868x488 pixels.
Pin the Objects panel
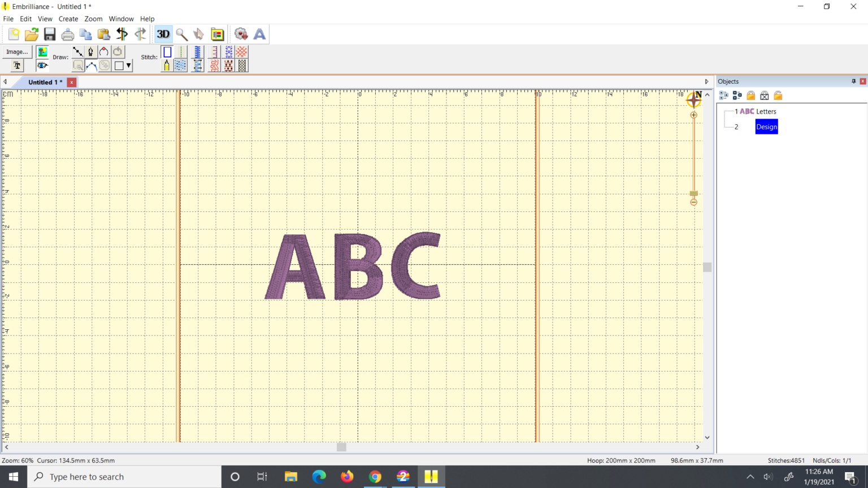coord(853,81)
